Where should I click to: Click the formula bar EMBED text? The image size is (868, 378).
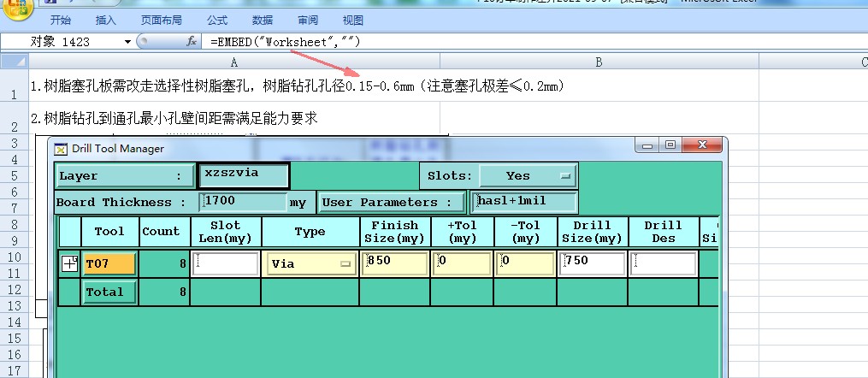click(286, 42)
